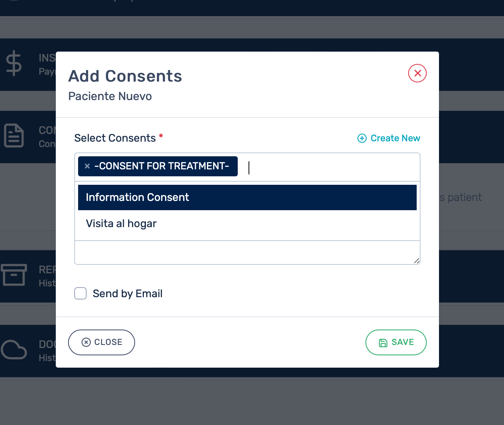The width and height of the screenshot is (504, 425).
Task: Click the document consents icon in sidebar
Action: click(x=14, y=136)
